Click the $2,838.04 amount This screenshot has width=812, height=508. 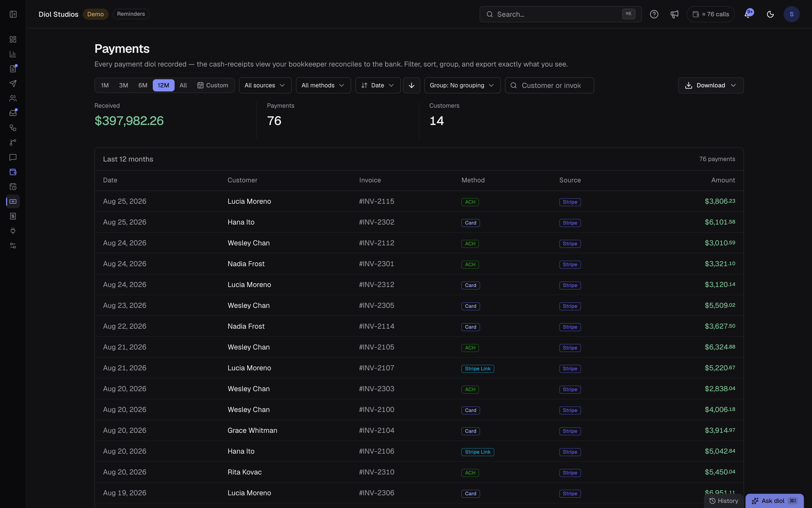(720, 389)
